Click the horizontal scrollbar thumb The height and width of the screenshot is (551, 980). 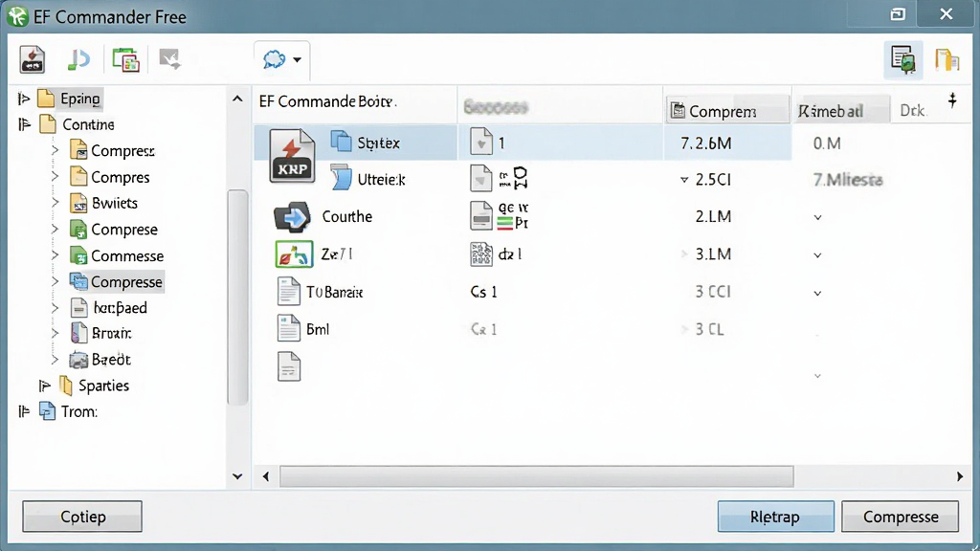point(537,476)
